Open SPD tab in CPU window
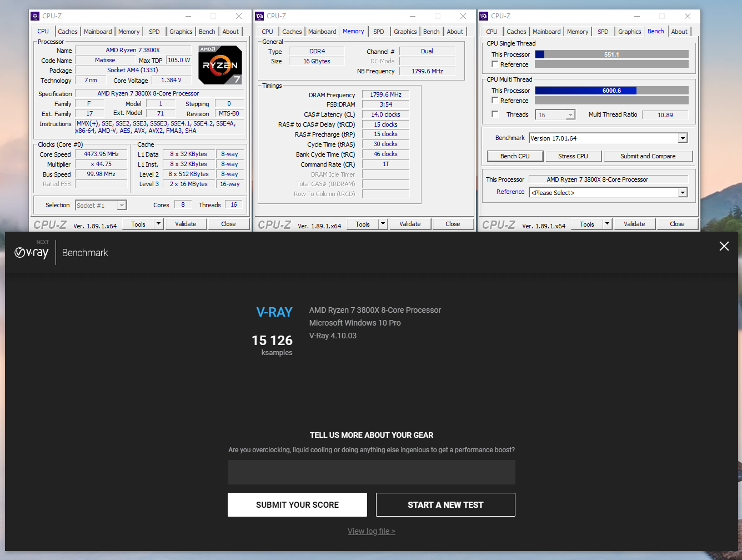742x560 pixels. tap(154, 32)
